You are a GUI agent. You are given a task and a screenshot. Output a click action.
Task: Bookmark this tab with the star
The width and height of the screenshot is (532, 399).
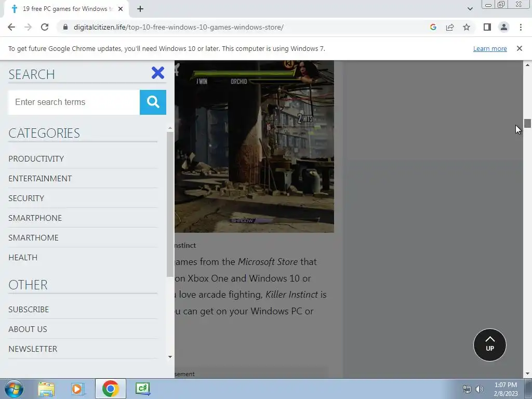click(x=467, y=27)
